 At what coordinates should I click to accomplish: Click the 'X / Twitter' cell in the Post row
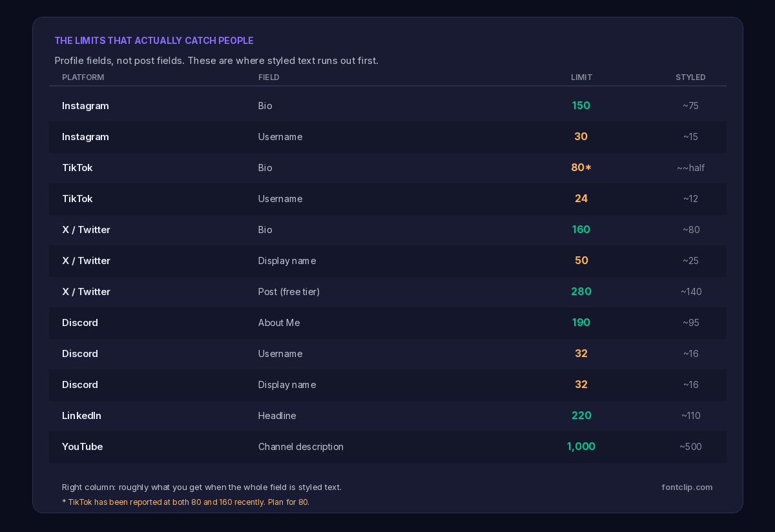point(86,292)
